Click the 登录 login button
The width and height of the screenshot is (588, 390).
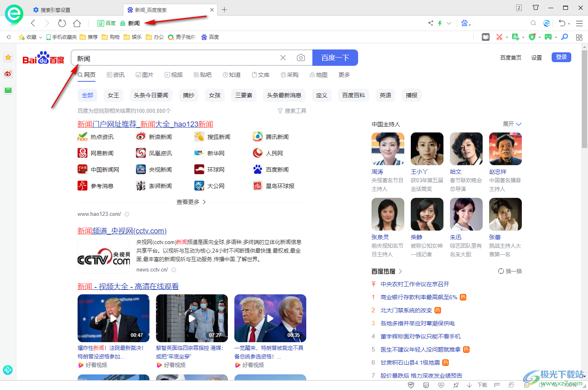click(x=561, y=57)
